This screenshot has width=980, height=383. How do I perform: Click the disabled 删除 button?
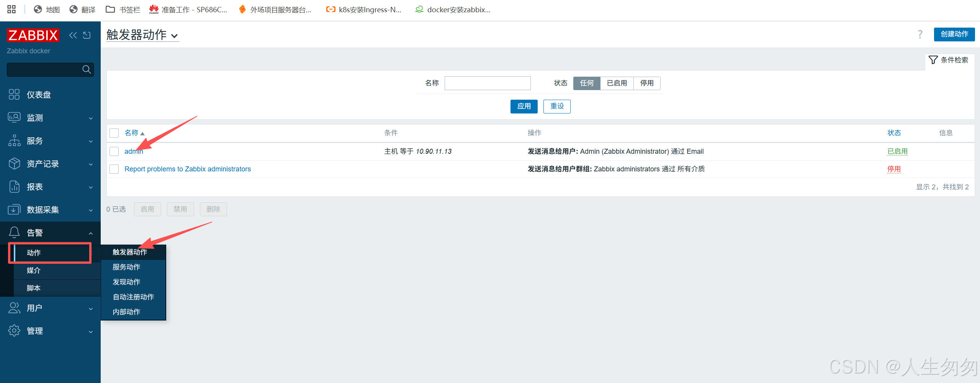(x=213, y=209)
